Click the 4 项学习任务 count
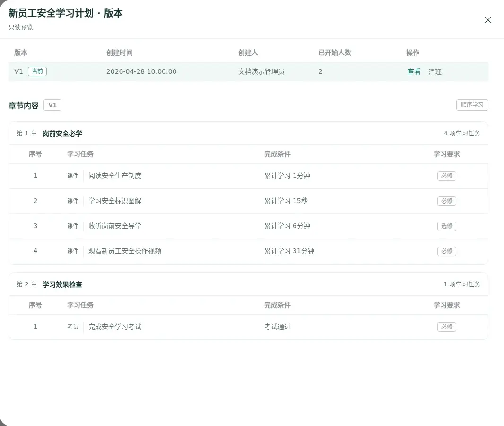The width and height of the screenshot is (504, 426). click(x=462, y=133)
